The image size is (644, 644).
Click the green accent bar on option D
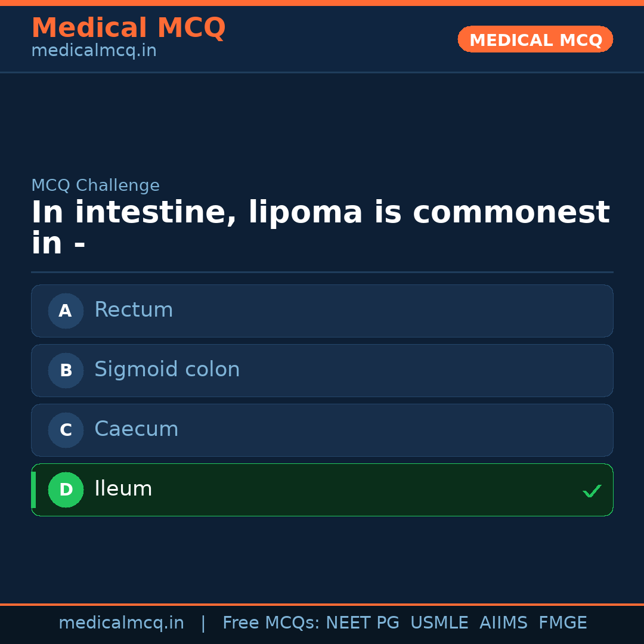tap(33, 490)
